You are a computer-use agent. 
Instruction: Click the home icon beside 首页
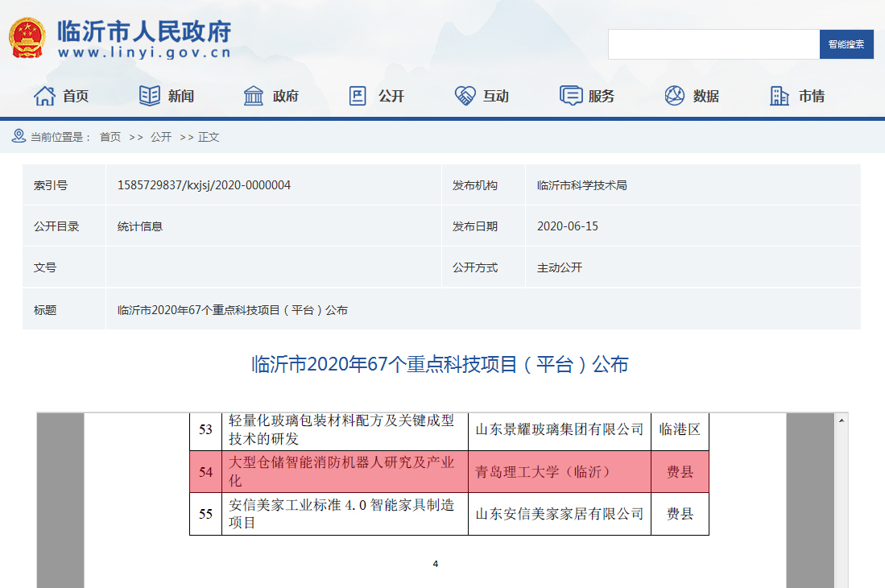point(44,96)
